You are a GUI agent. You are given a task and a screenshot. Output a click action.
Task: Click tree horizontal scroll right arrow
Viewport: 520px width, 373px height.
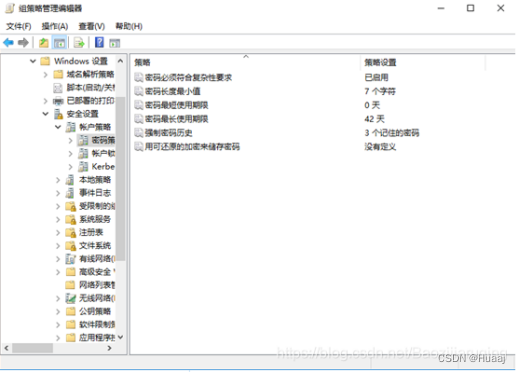(109, 348)
